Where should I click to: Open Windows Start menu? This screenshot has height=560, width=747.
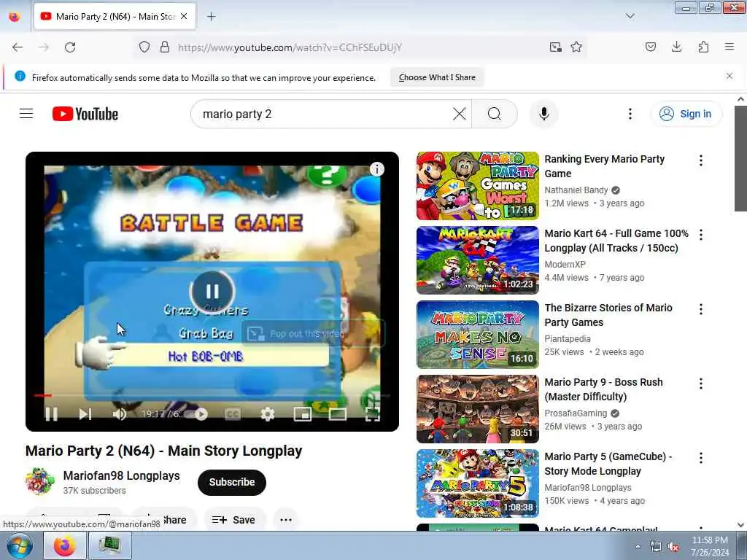pyautogui.click(x=20, y=545)
